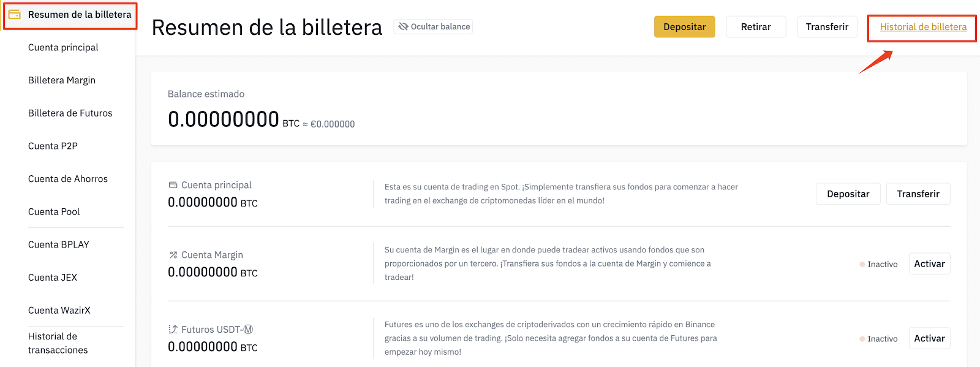Image resolution: width=980 pixels, height=367 pixels.
Task: Open the Historial de billetera link
Action: click(x=923, y=27)
